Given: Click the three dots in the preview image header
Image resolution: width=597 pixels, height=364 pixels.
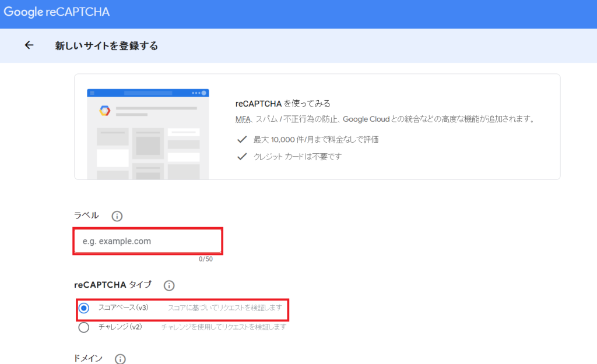Looking at the screenshot, I should 196,93.
